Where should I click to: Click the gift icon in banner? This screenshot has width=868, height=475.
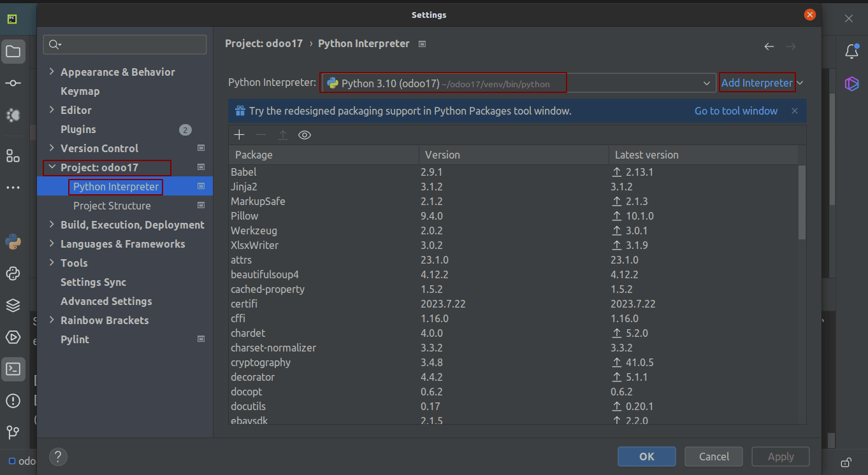click(240, 111)
